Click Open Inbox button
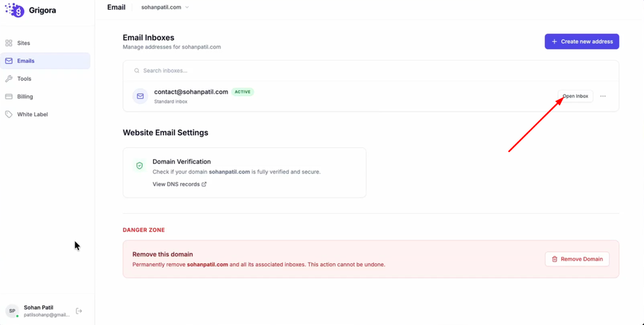The height and width of the screenshot is (325, 644). tap(575, 96)
